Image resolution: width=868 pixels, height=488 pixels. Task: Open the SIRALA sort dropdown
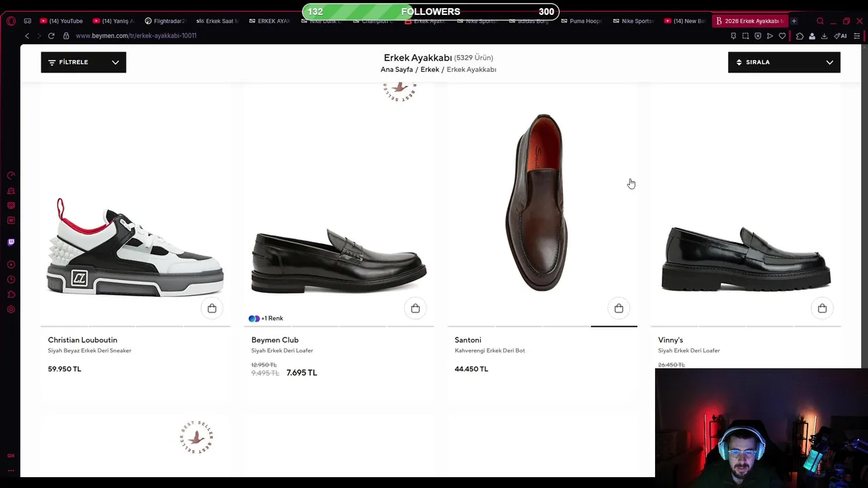[784, 62]
